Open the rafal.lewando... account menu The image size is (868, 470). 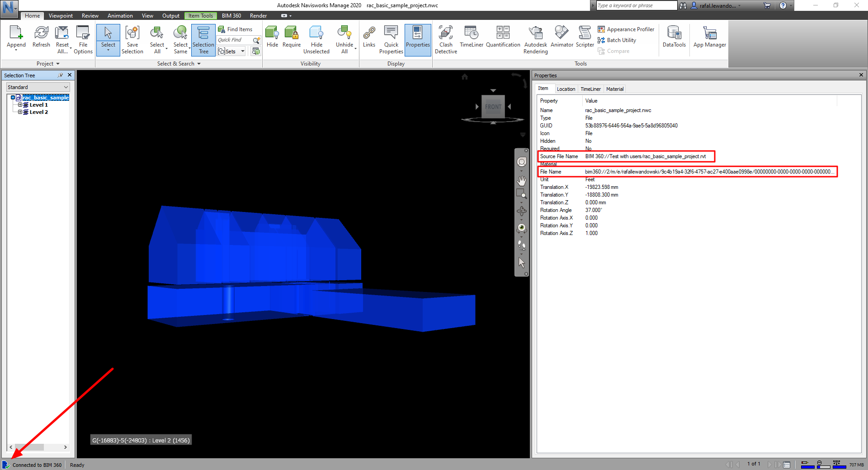716,5
